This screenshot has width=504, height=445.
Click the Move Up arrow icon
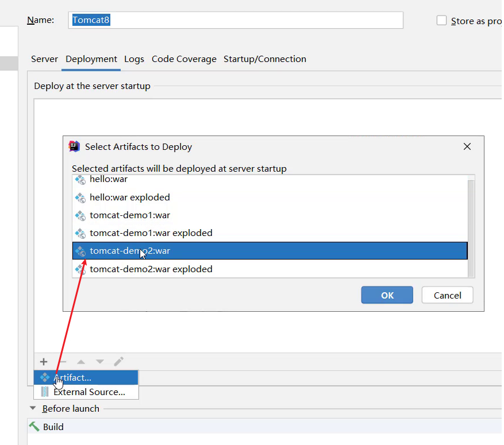point(81,362)
